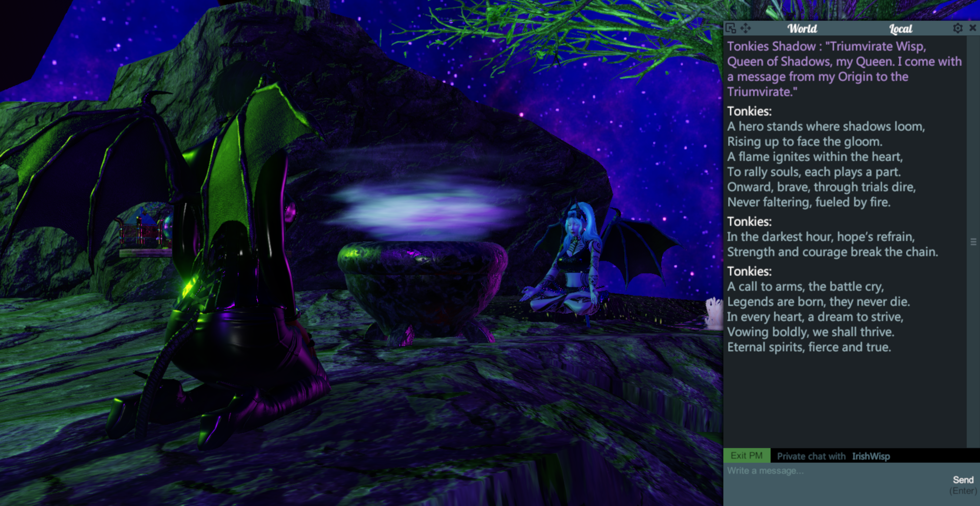Click the Tonkies name above the 'In the darkest hour' verse

pyautogui.click(x=749, y=221)
